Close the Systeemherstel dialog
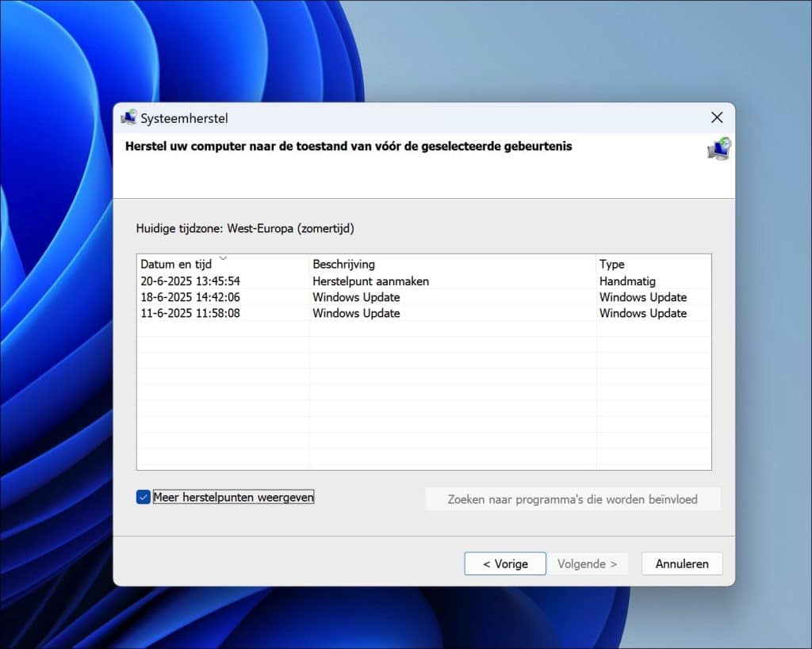 [717, 117]
